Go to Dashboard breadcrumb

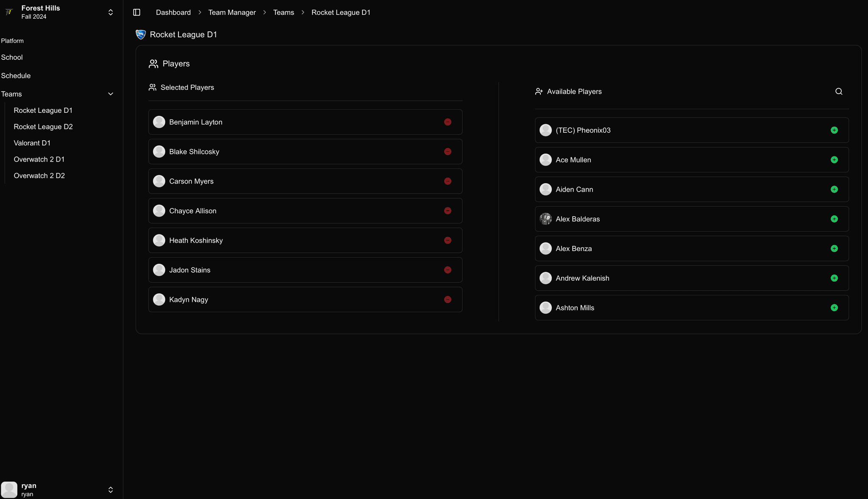point(173,12)
